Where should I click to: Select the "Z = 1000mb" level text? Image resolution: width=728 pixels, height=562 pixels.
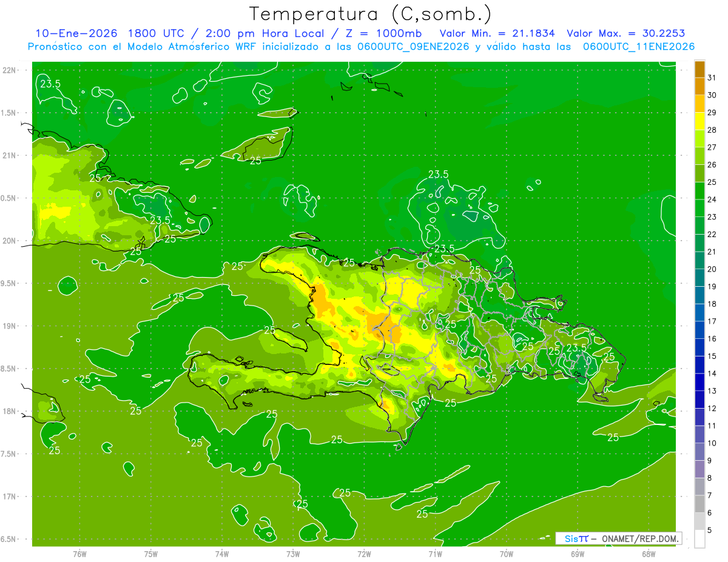click(385, 33)
